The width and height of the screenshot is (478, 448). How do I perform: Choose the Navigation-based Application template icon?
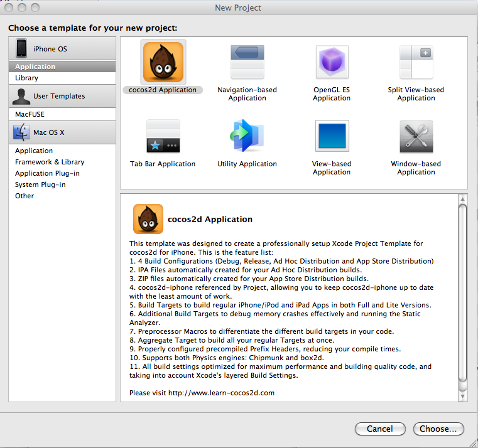point(247,62)
